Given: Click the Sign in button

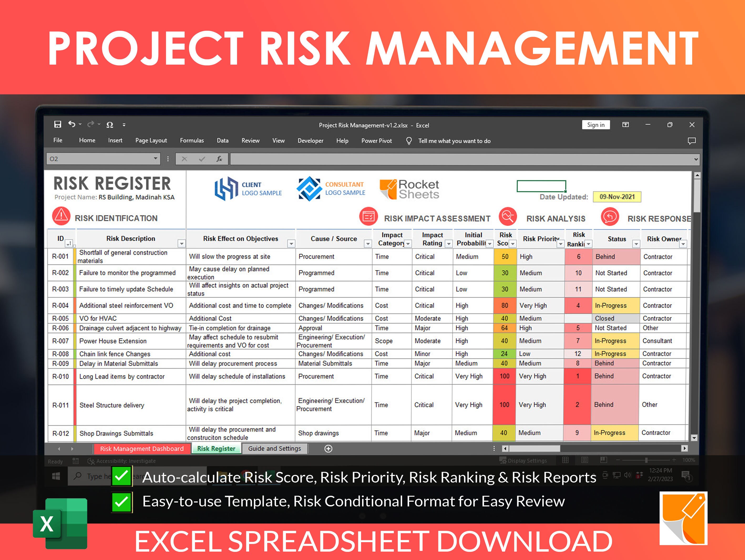Looking at the screenshot, I should click(x=596, y=125).
